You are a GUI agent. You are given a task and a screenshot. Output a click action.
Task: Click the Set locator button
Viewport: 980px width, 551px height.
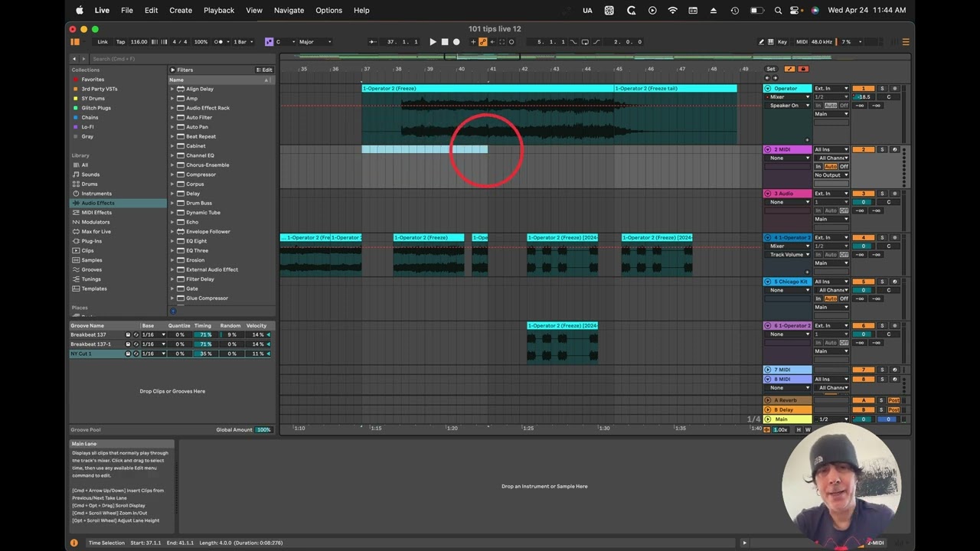[x=771, y=69]
